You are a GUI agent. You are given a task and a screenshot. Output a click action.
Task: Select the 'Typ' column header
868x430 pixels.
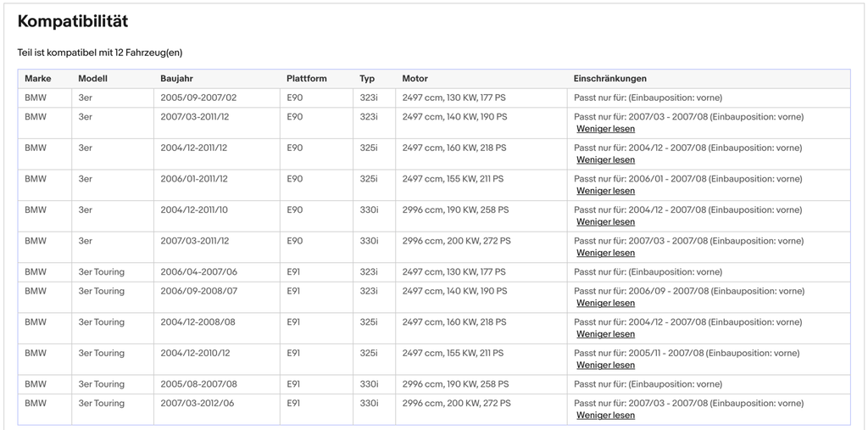click(367, 79)
